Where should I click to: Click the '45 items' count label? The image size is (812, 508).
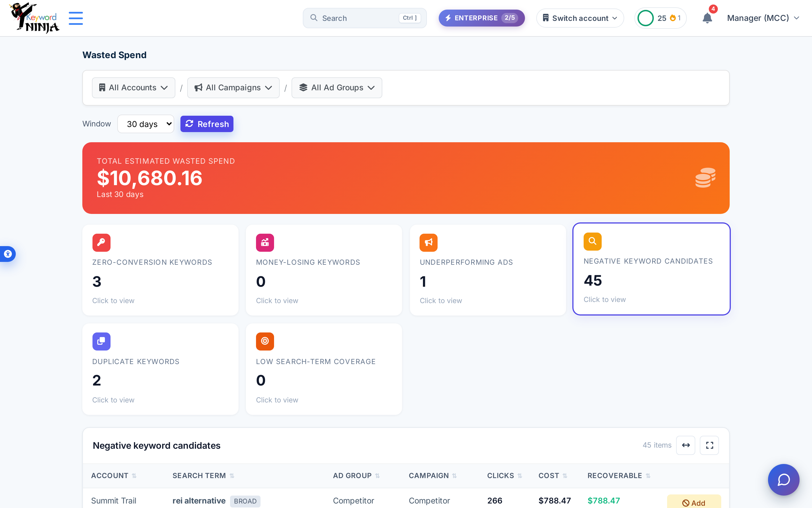tap(657, 445)
